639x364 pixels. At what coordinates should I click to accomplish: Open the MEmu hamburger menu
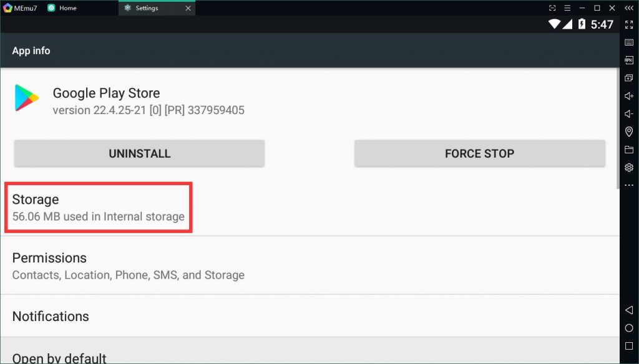[567, 8]
